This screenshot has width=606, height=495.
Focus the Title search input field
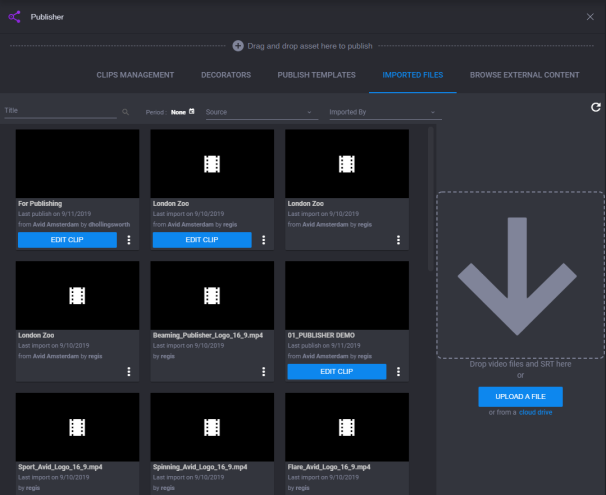60,111
